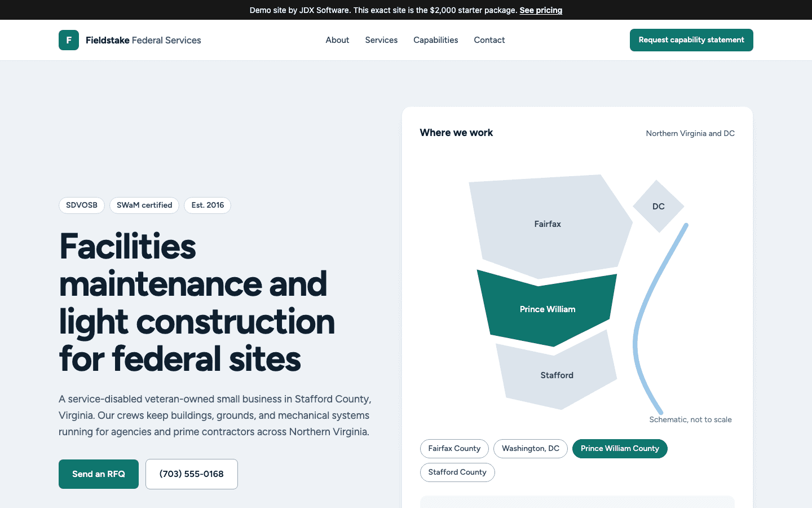
Task: Open the Capabilities nav link
Action: click(x=435, y=40)
